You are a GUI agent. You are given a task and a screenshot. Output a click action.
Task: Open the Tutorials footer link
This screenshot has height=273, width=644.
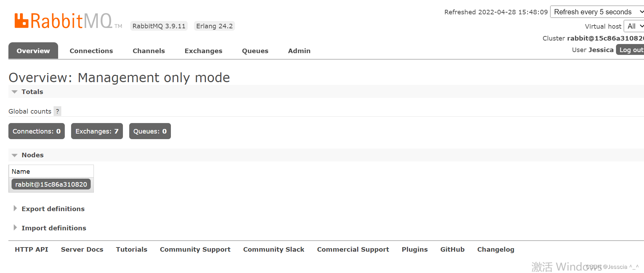(132, 249)
